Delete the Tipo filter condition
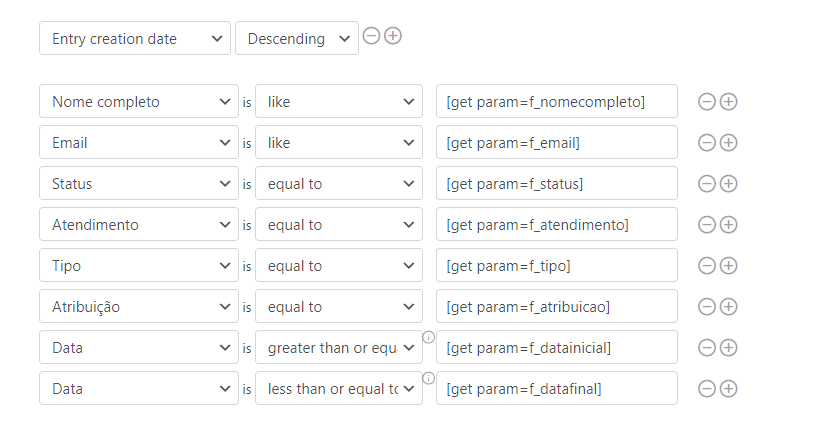This screenshot has height=424, width=829. point(706,266)
